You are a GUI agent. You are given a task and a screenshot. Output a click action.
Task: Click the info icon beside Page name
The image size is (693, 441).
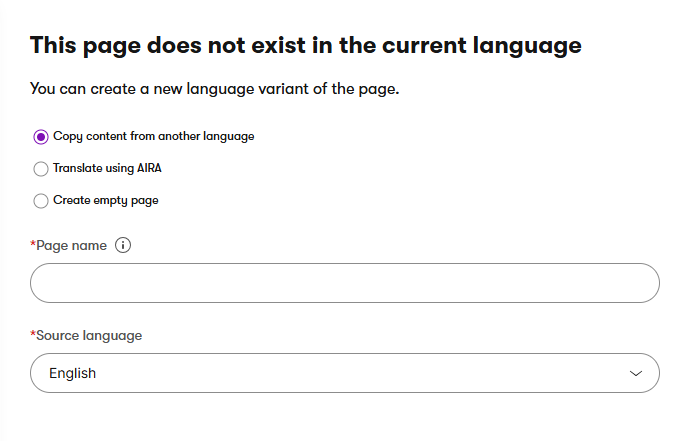click(123, 245)
